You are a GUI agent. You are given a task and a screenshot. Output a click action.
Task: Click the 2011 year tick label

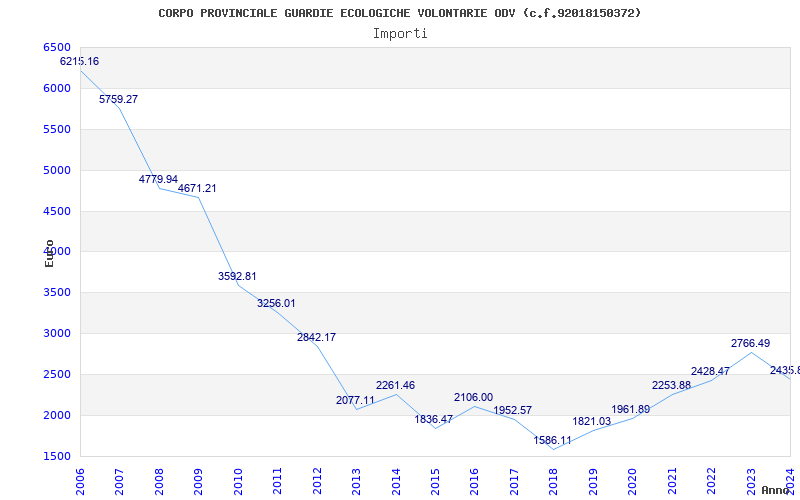277,482
